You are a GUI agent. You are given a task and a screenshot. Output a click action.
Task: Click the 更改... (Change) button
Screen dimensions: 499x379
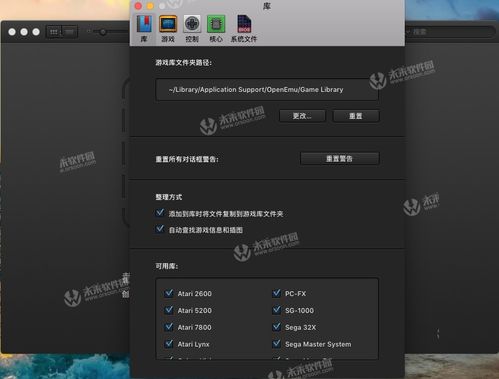coord(302,116)
